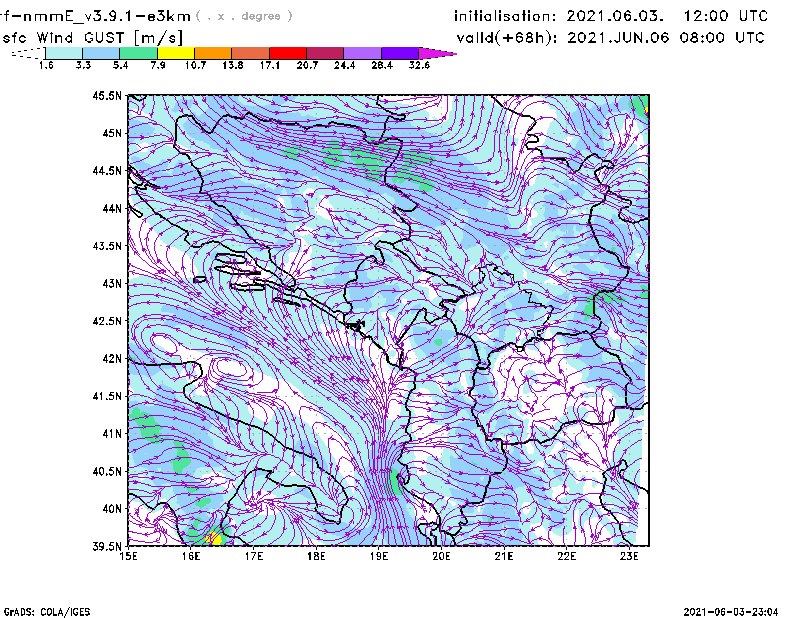Click the light blue legend swatch after 3.3
Screen dimensions: 800x618
click(x=101, y=53)
